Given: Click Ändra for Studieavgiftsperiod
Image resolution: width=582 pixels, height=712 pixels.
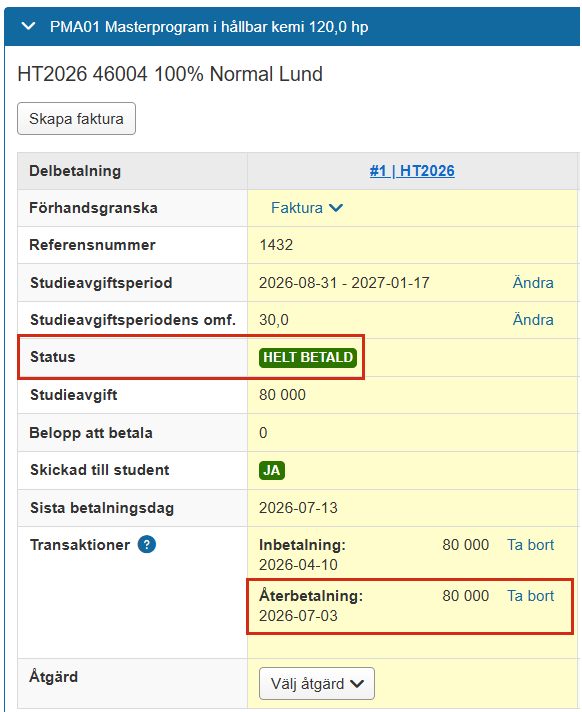Looking at the screenshot, I should (x=533, y=282).
